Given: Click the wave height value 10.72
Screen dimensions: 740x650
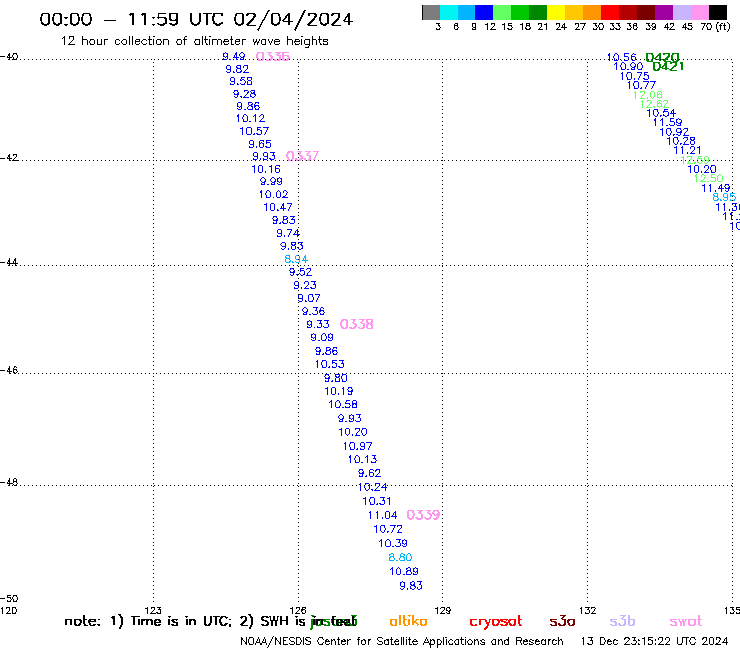Looking at the screenshot, I should 388,529.
